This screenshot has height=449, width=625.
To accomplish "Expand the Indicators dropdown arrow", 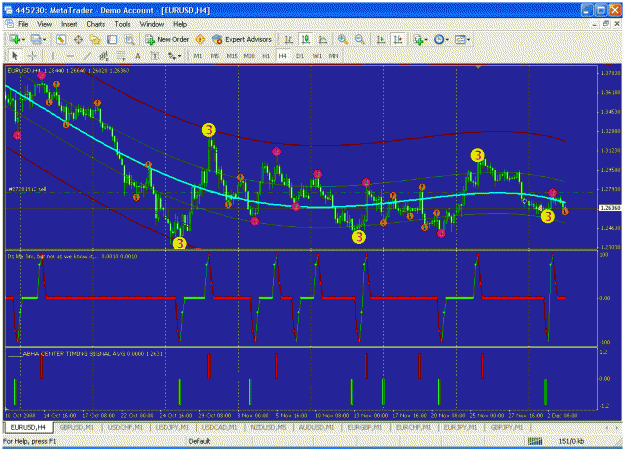I will [x=426, y=39].
